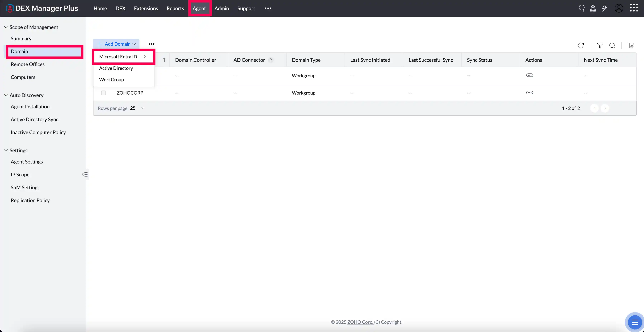Image resolution: width=644 pixels, height=332 pixels.
Task: Open Agent Installation in the sidebar
Action: [30, 107]
